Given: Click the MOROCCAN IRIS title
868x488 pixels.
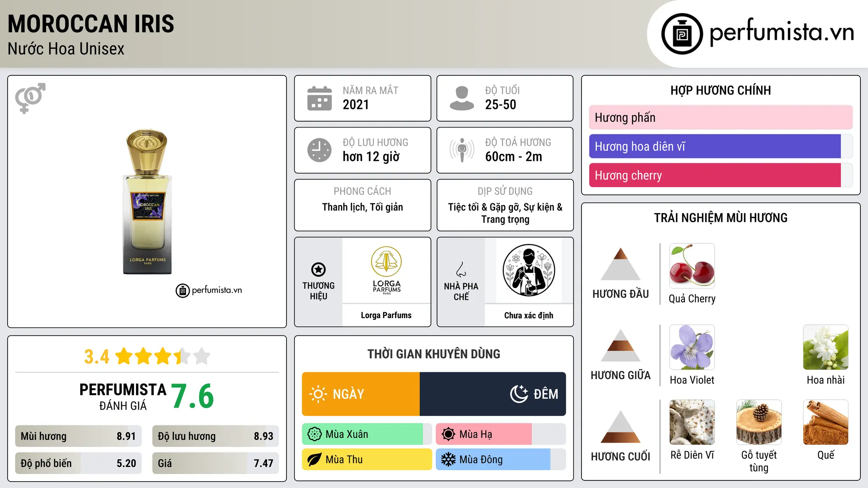Looking at the screenshot, I should coord(91,24).
